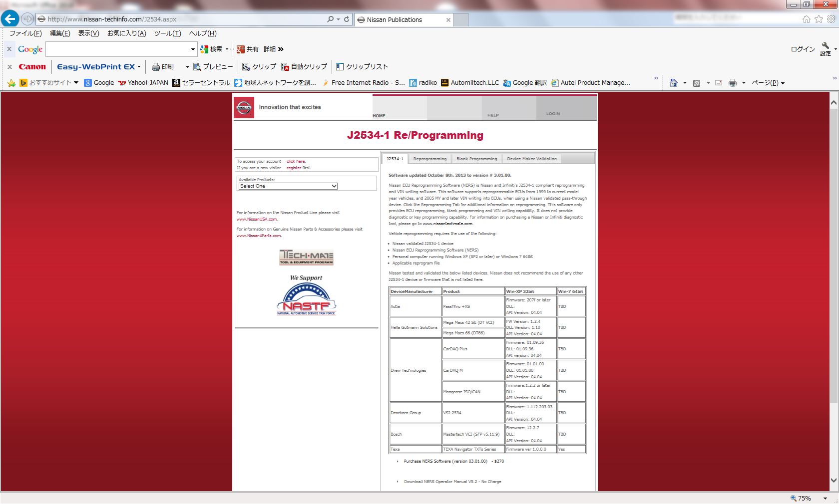
Task: Expand the Google 検索 button dropdown arrow
Action: click(x=227, y=49)
